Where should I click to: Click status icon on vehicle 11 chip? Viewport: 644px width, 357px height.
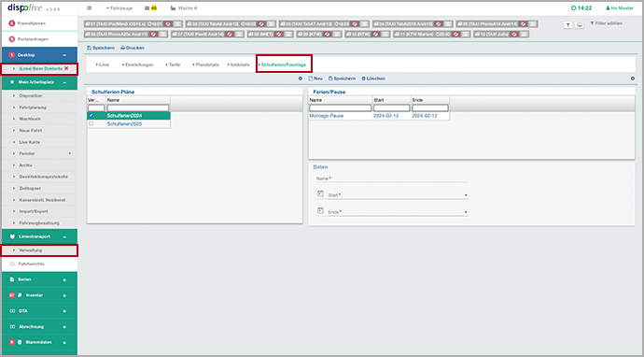click(x=455, y=35)
